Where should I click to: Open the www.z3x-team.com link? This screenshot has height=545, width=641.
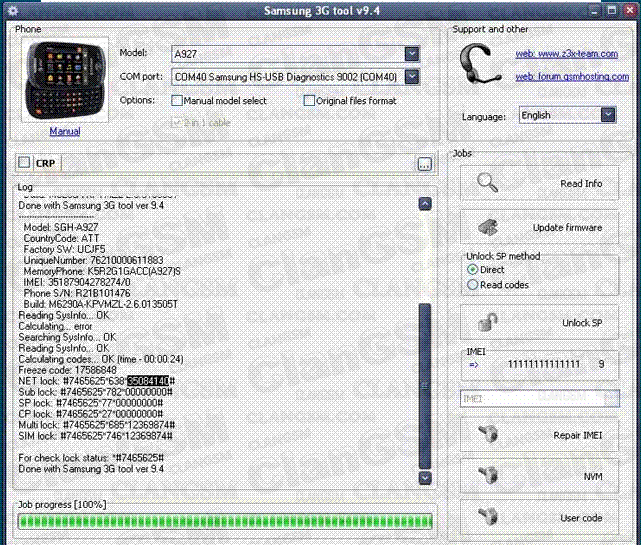click(567, 54)
